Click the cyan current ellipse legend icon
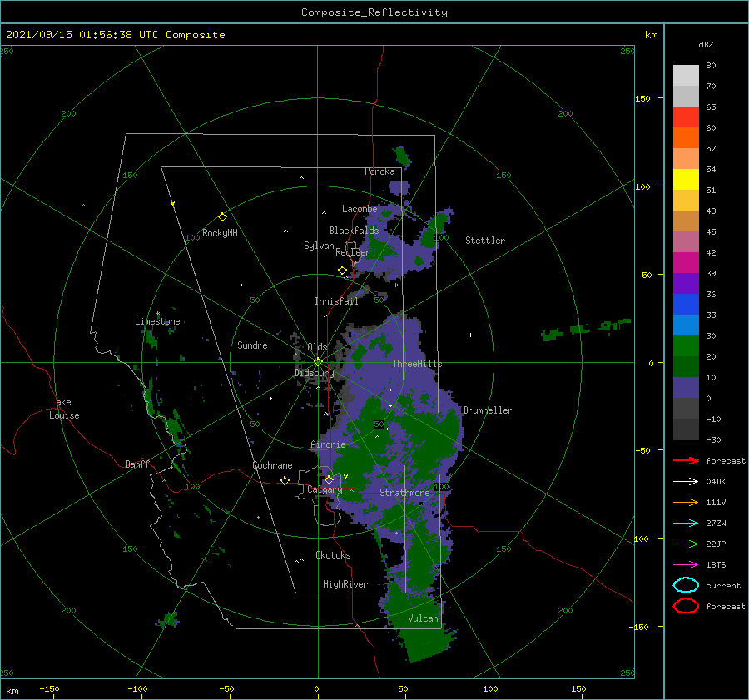The image size is (749, 700). click(686, 585)
